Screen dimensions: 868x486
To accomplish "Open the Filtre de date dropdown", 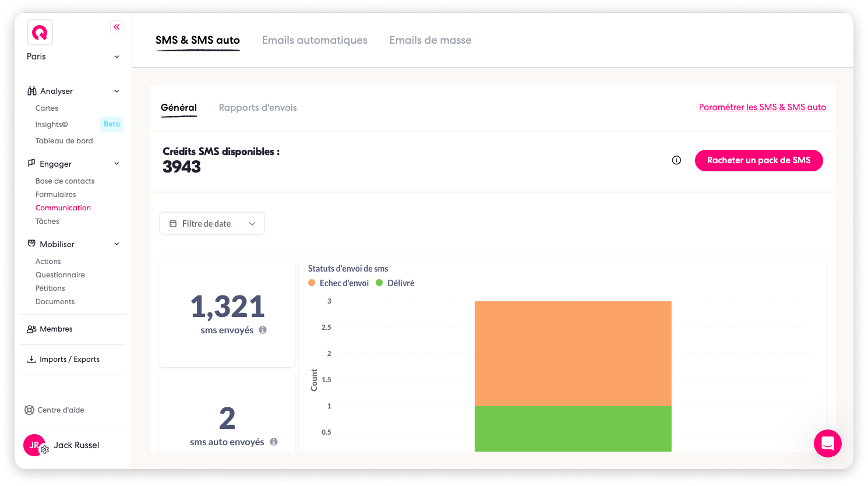I will pyautogui.click(x=212, y=224).
